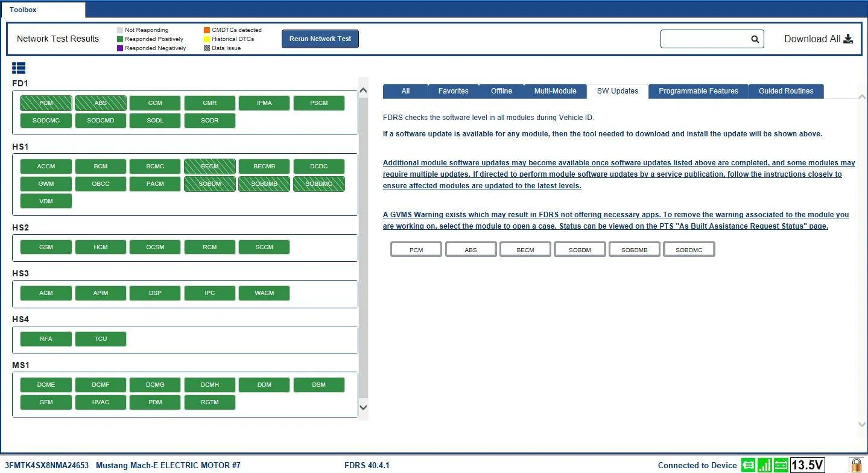Select the SODR module
868x473 pixels.
coord(210,121)
